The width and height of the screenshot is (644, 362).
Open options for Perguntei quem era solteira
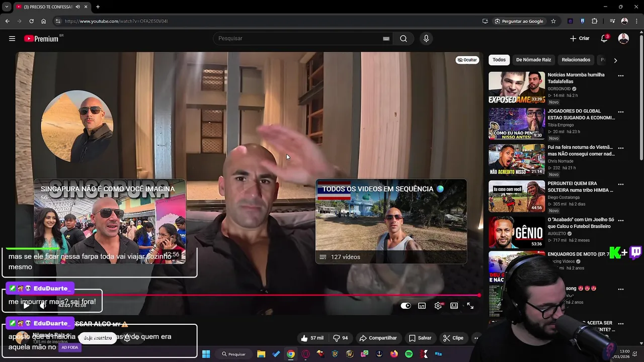621,185
